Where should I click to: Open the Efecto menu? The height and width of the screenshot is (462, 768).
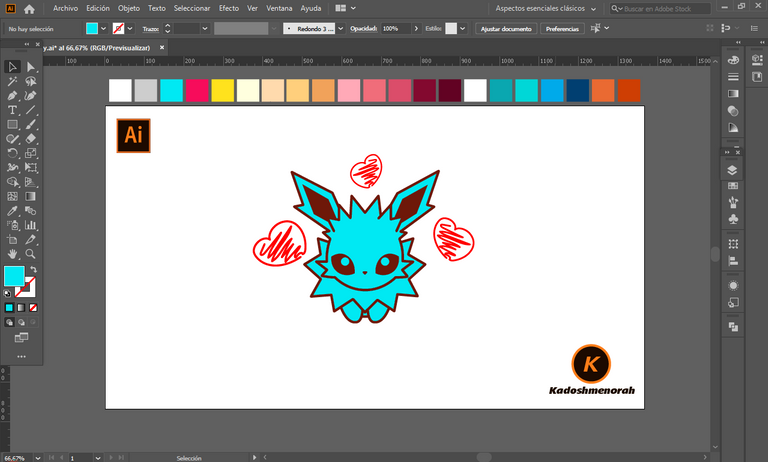click(229, 8)
